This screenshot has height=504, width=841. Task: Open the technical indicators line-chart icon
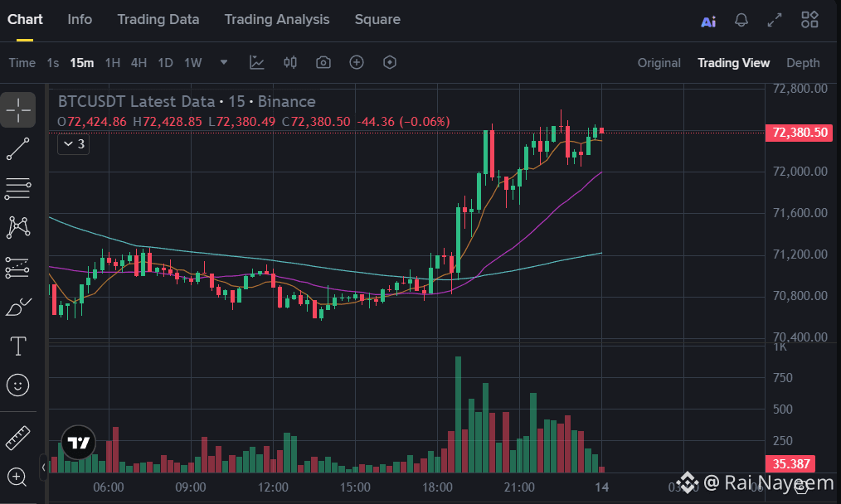257,63
